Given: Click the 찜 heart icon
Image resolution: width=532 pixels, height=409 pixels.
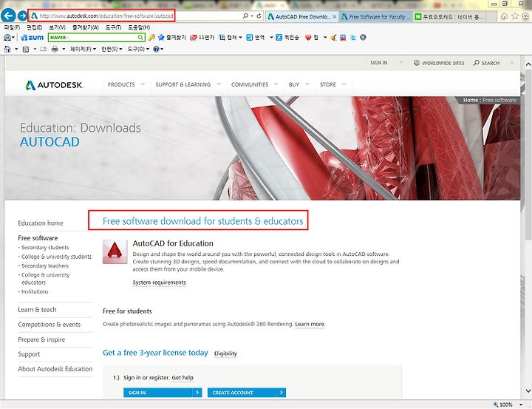Looking at the screenshot, I should pyautogui.click(x=308, y=38).
